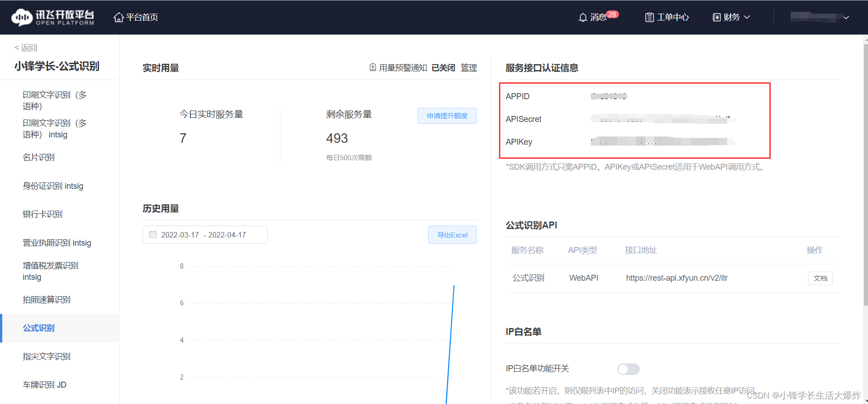This screenshot has width=868, height=404.
Task: Click the blue line in history usage chart
Action: [450, 344]
